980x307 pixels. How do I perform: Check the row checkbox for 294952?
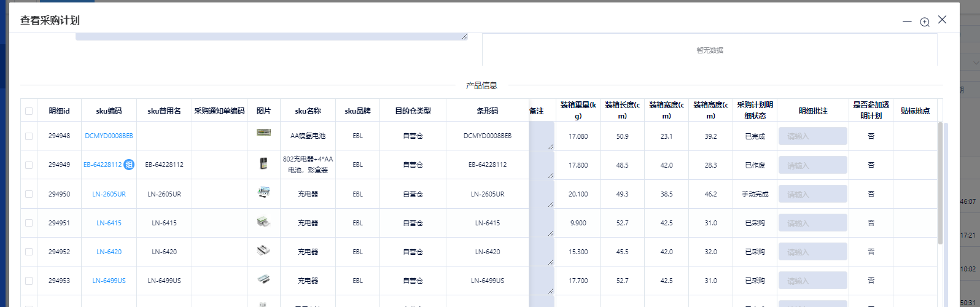[x=29, y=252]
